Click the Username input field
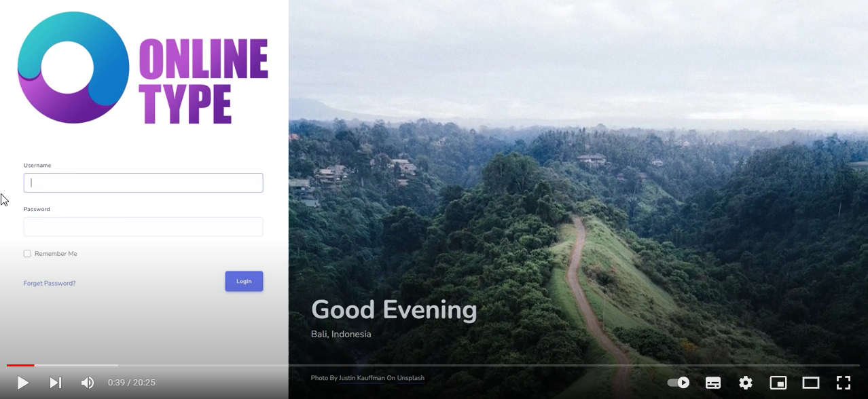 point(143,183)
